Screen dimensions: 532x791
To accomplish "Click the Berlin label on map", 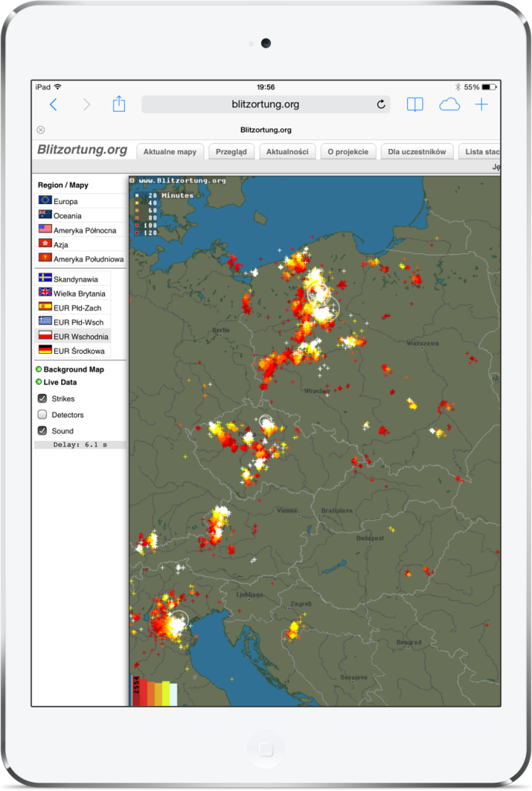I will 221,330.
